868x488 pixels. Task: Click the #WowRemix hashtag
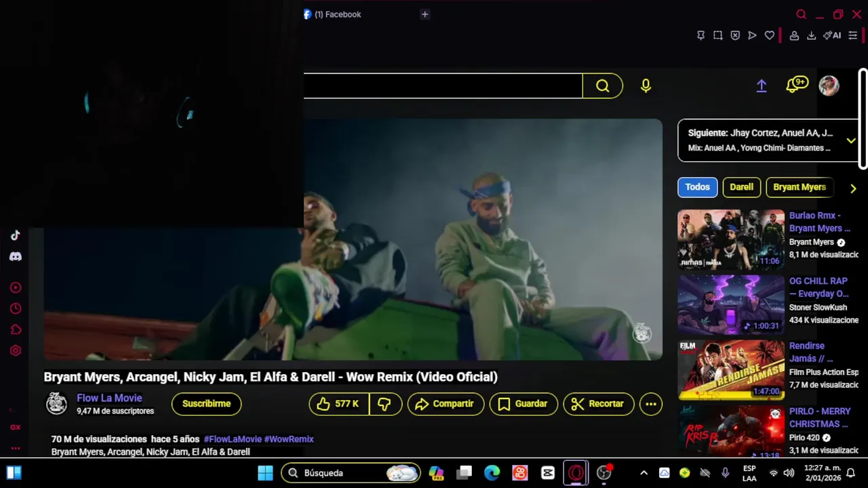pyautogui.click(x=289, y=439)
